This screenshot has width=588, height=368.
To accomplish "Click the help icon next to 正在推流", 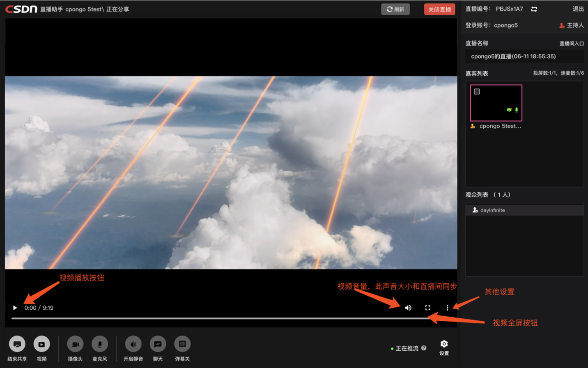I will [424, 348].
